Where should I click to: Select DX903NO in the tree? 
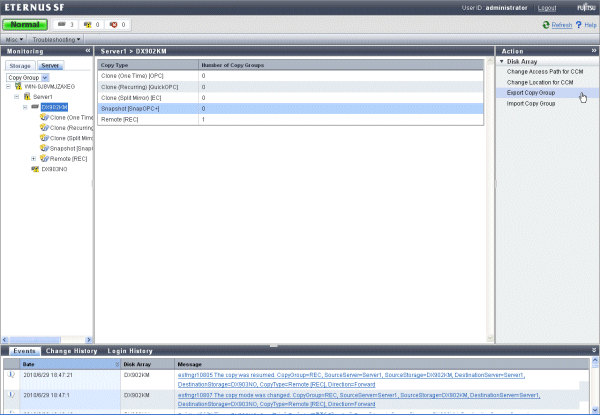[x=54, y=169]
